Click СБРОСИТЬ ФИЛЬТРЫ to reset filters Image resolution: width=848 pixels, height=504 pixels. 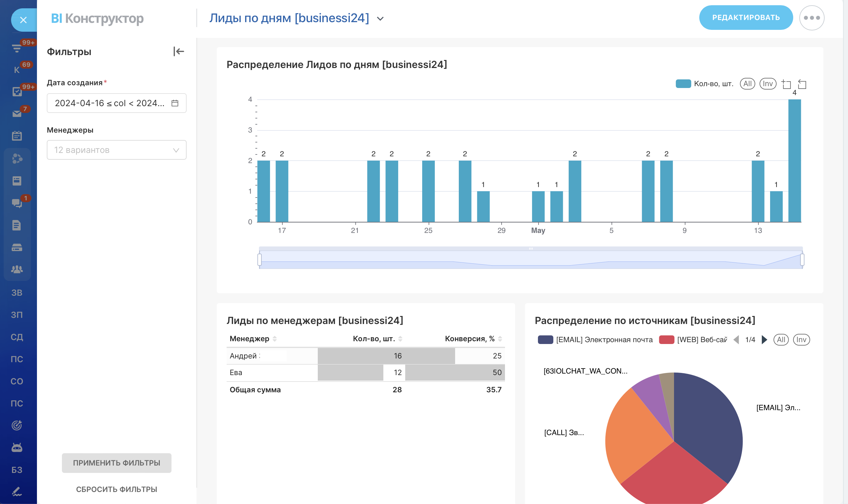click(x=116, y=490)
